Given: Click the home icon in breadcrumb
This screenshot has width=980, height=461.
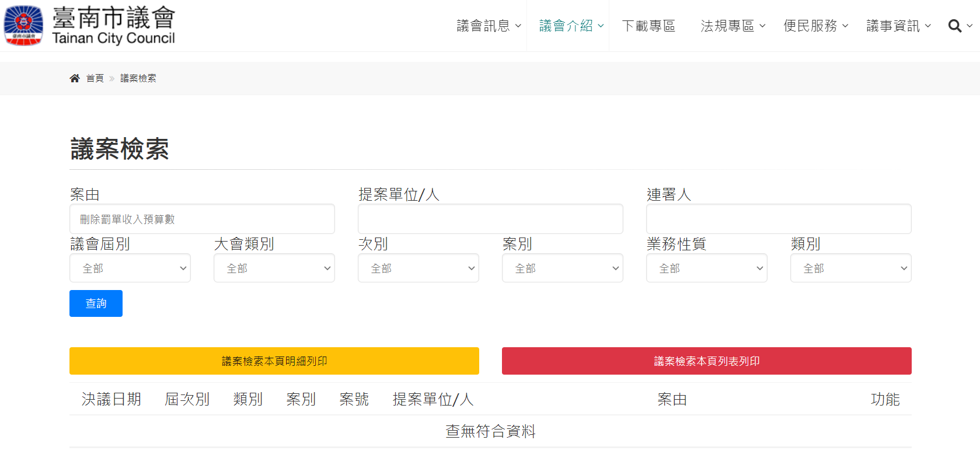Looking at the screenshot, I should click(x=75, y=78).
